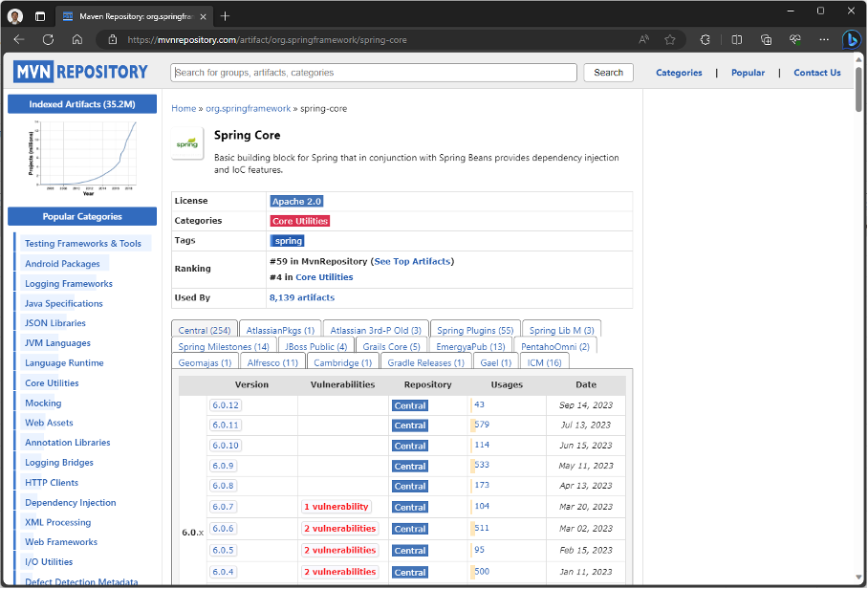Open XML Processing category
The image size is (868, 589).
coord(57,522)
